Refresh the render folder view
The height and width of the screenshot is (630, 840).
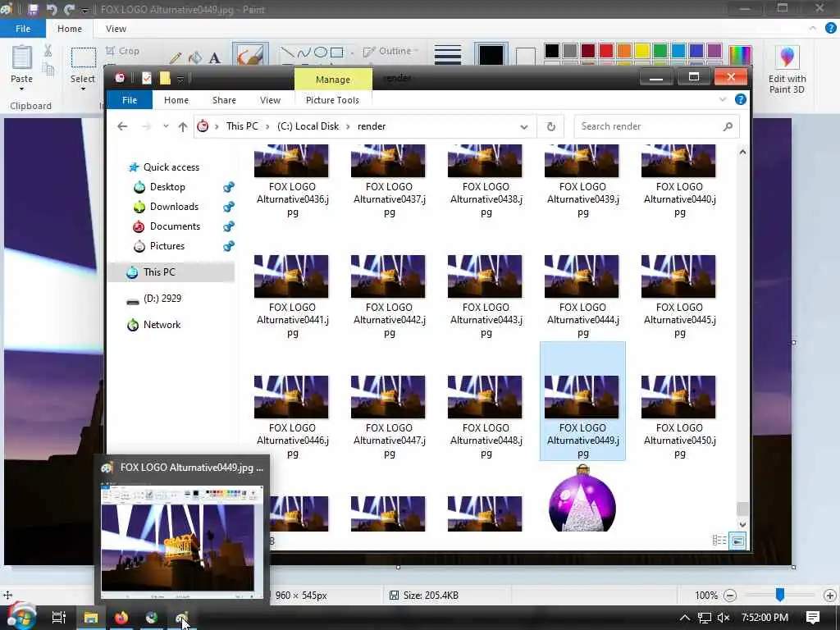[x=550, y=126]
